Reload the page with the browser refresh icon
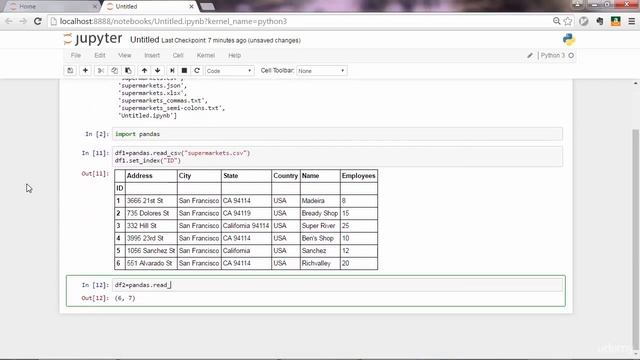Screen dimensions: 640x360 tap(38, 21)
